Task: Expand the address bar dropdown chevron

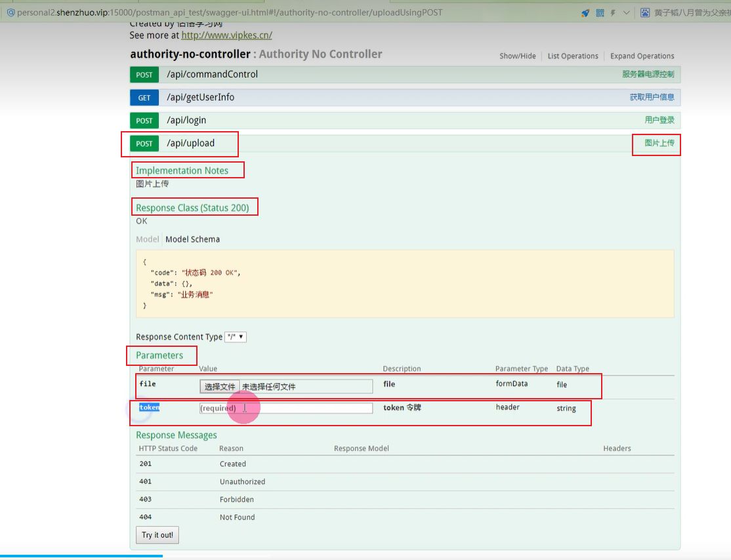Action: [626, 12]
